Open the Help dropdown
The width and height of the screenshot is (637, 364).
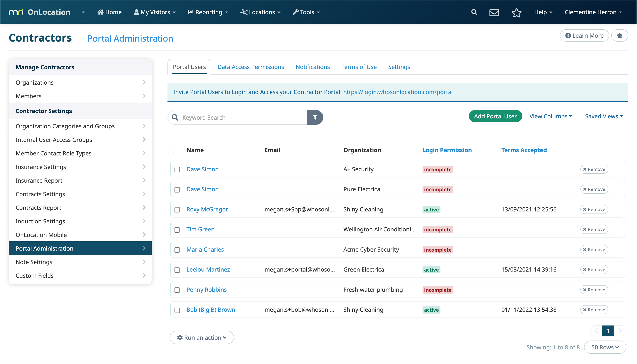point(543,12)
